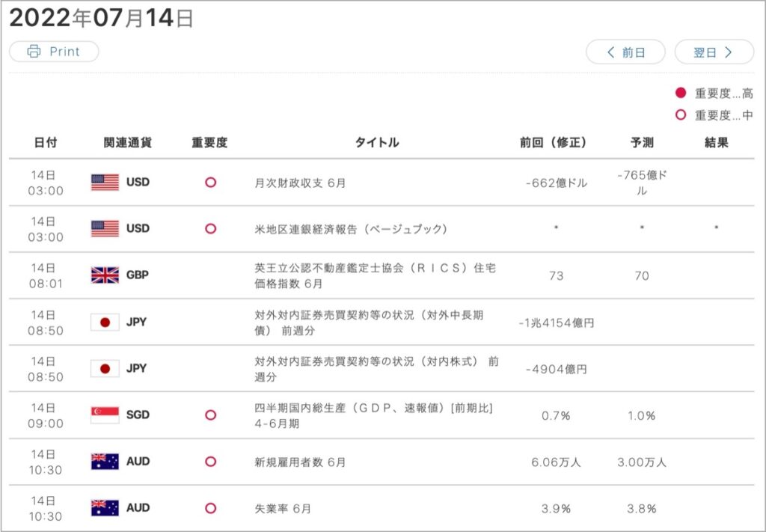This screenshot has width=766, height=532.
Task: Click the Singapore flag in SGD row
Action: 105,415
